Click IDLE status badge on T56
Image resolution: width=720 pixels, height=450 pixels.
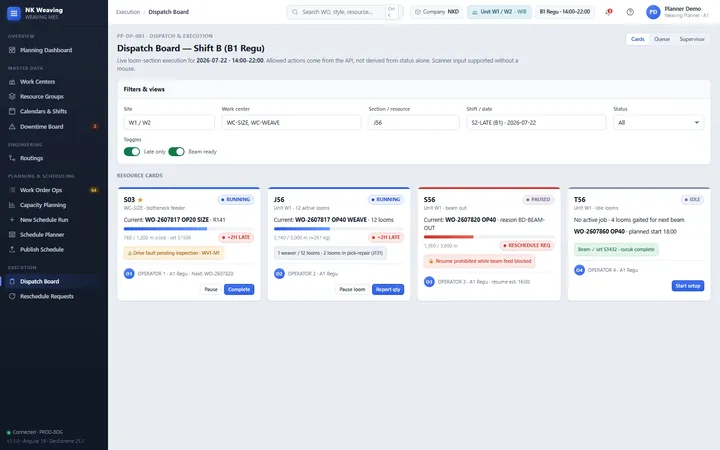[x=692, y=200]
